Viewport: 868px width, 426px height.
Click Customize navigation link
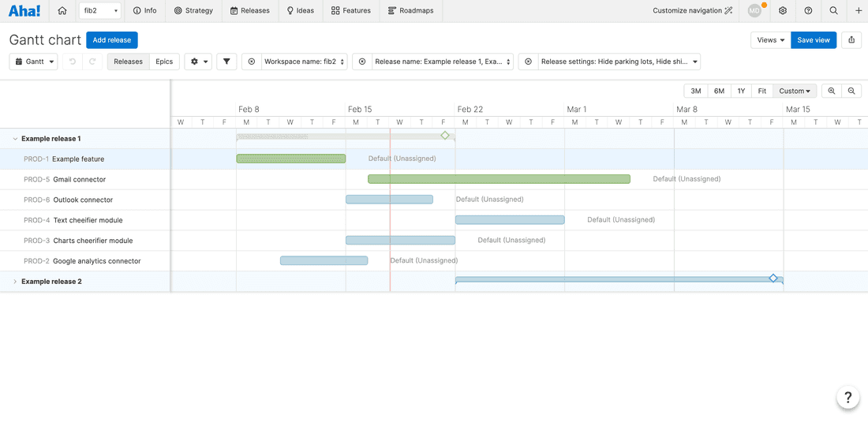pos(693,10)
